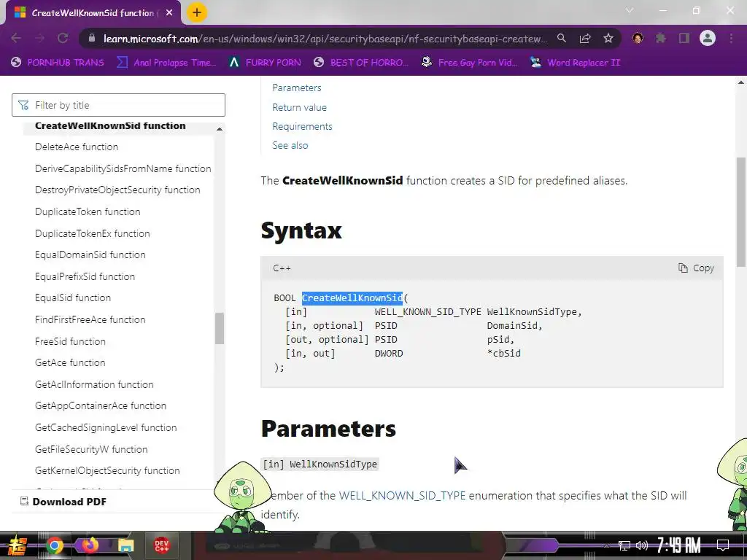
Task: Reload the page with the refresh icon
Action: (x=63, y=38)
